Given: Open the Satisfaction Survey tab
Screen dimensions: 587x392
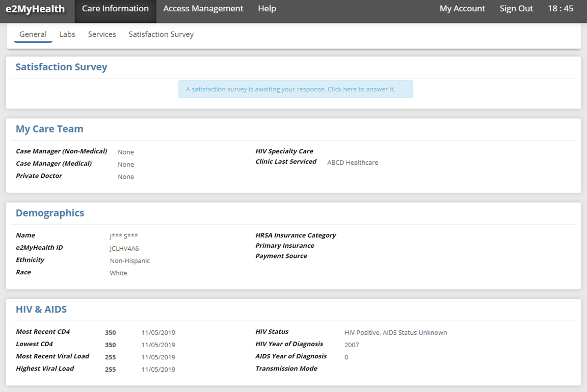Looking at the screenshot, I should click(x=161, y=34).
